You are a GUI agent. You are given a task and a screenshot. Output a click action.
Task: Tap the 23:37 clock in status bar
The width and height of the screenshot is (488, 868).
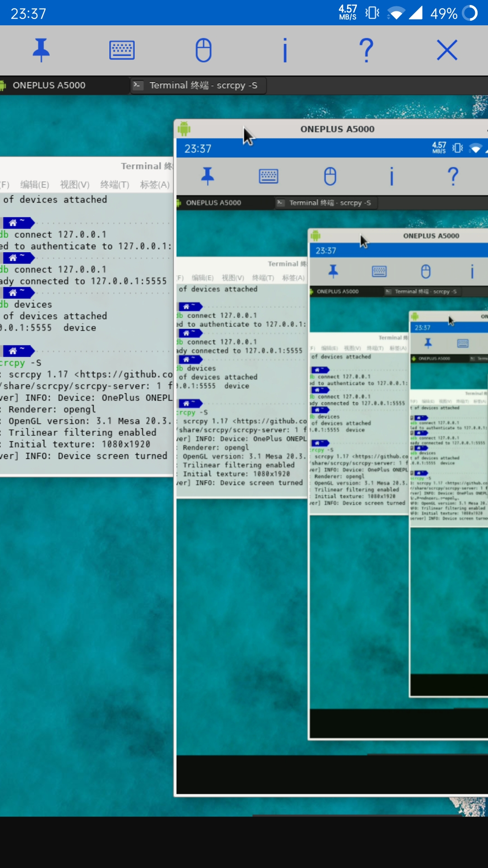pos(28,14)
